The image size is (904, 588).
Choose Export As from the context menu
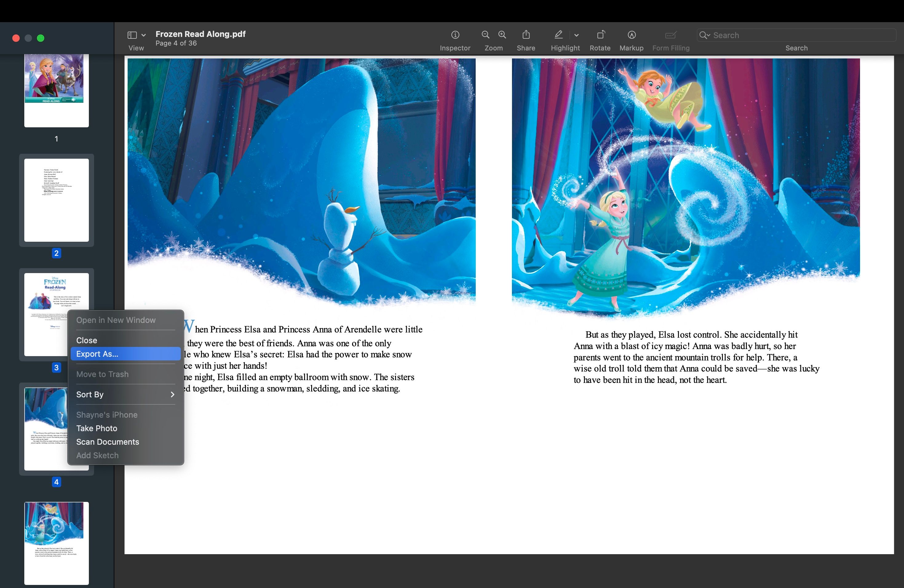pyautogui.click(x=125, y=354)
